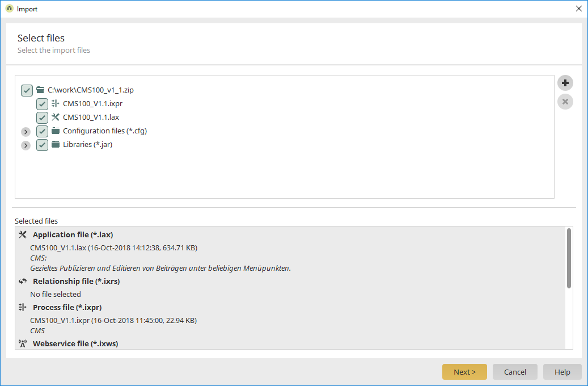Click the zip archive folder icon

tap(40, 90)
